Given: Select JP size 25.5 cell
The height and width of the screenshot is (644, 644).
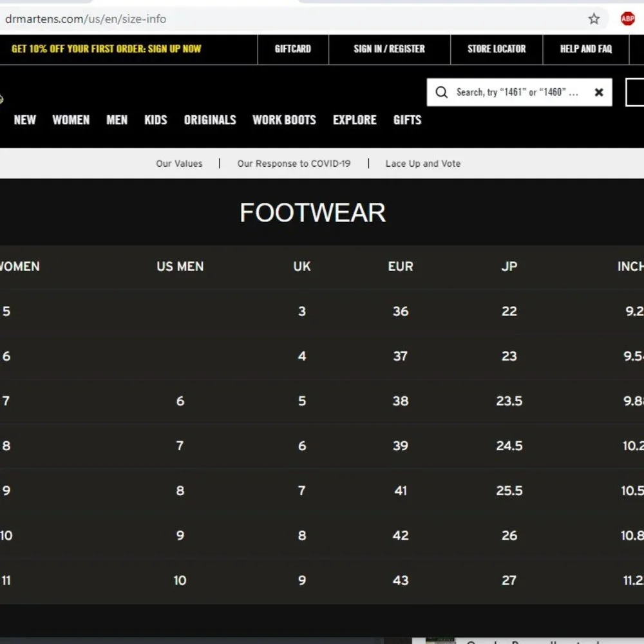Looking at the screenshot, I should [x=509, y=490].
